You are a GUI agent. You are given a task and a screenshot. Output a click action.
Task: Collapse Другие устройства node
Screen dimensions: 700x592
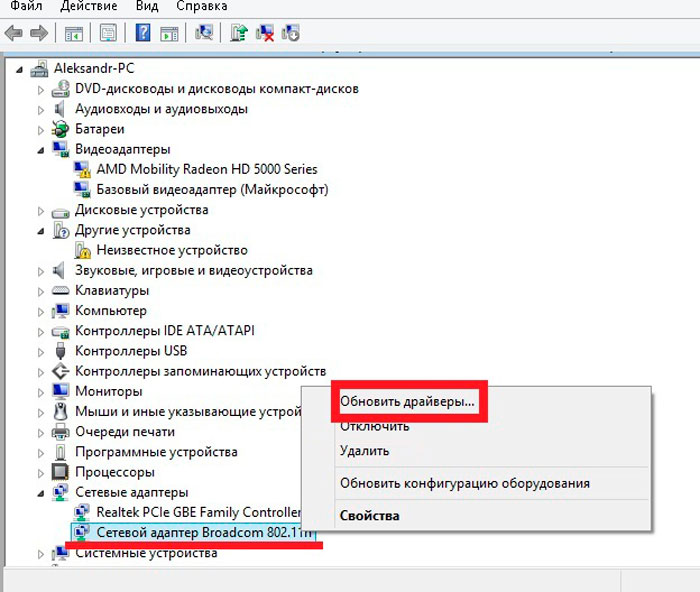[41, 231]
